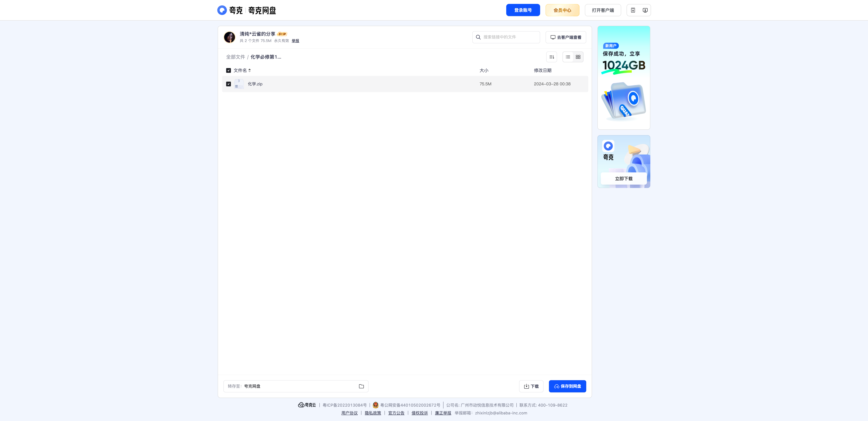Toggle the select-all files checkbox

[x=229, y=70]
